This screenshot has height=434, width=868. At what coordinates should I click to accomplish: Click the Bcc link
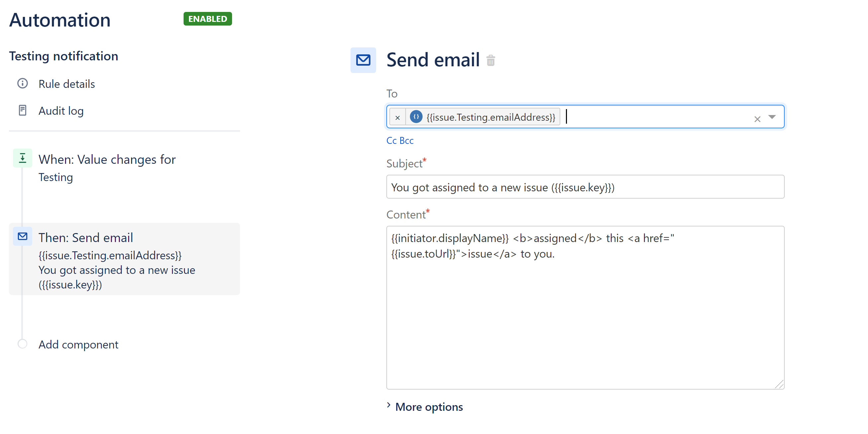pyautogui.click(x=407, y=140)
